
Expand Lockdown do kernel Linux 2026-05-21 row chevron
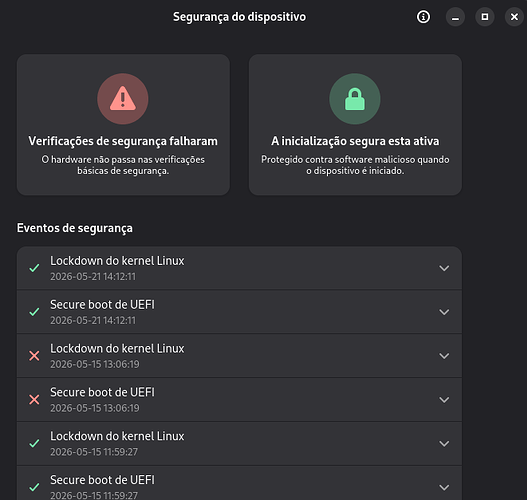(x=444, y=268)
